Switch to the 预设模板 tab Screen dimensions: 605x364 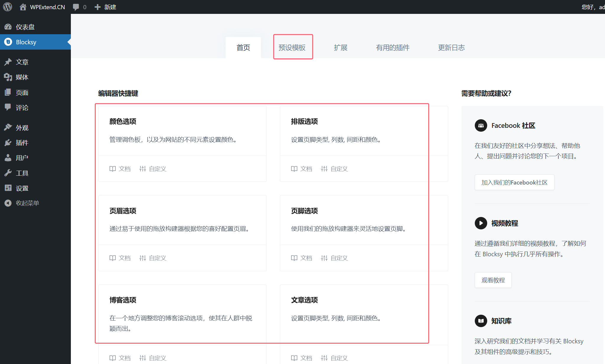tap(292, 48)
